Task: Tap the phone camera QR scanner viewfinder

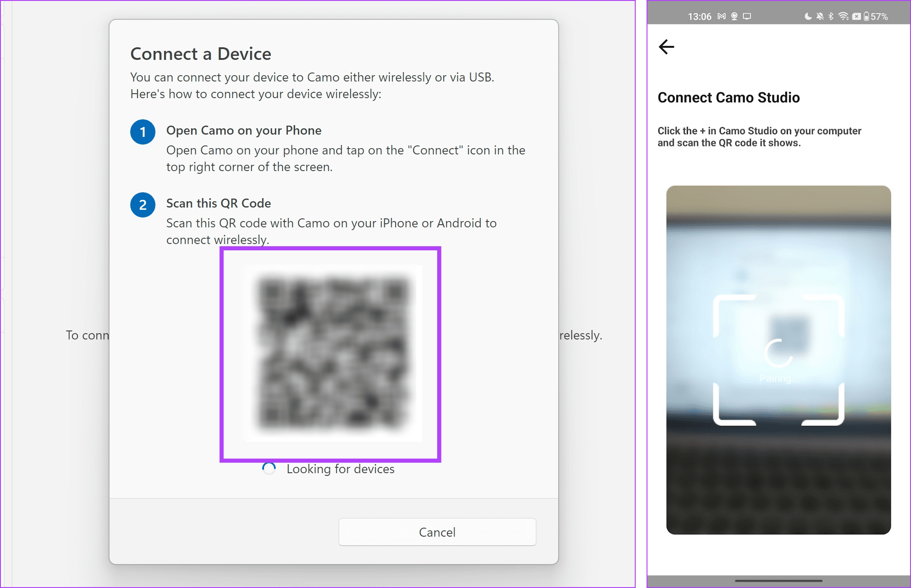Action: pyautogui.click(x=779, y=360)
